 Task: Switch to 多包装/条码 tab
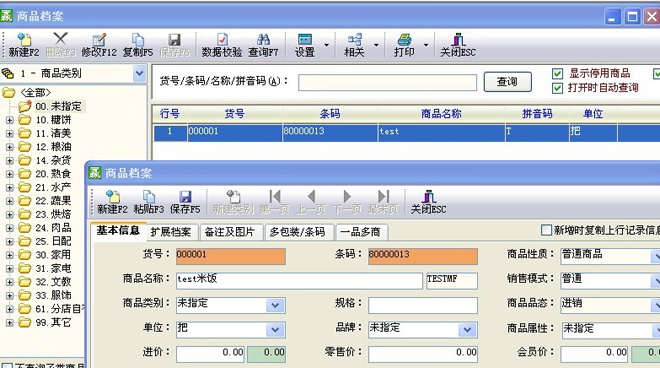tap(298, 232)
